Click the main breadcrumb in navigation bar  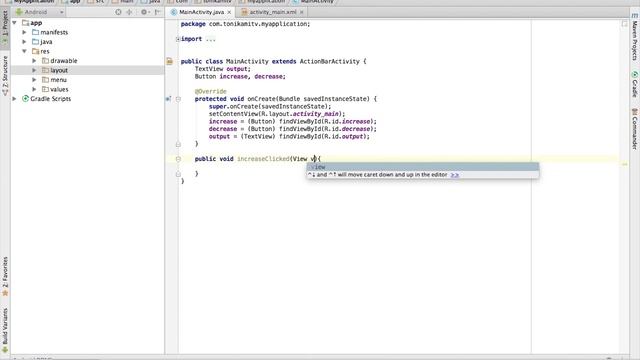tap(123, 2)
